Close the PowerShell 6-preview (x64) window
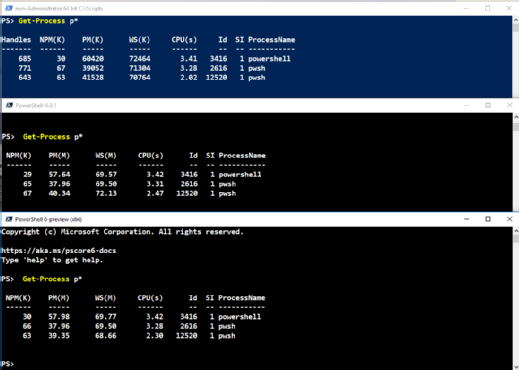The height and width of the screenshot is (370, 519). (509, 219)
